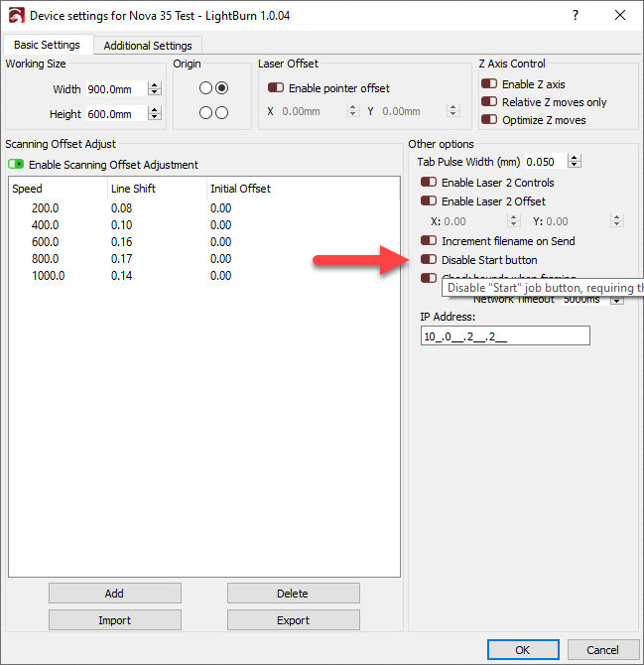The height and width of the screenshot is (665, 644).
Task: Click the Speed column header
Action: 59,189
